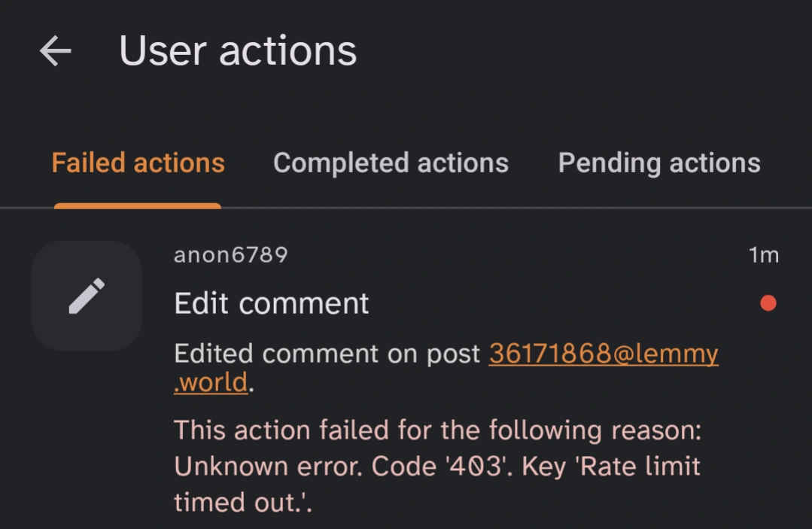Screen dimensions: 812x529
Task: Select the Pending actions tab
Action: coord(658,163)
